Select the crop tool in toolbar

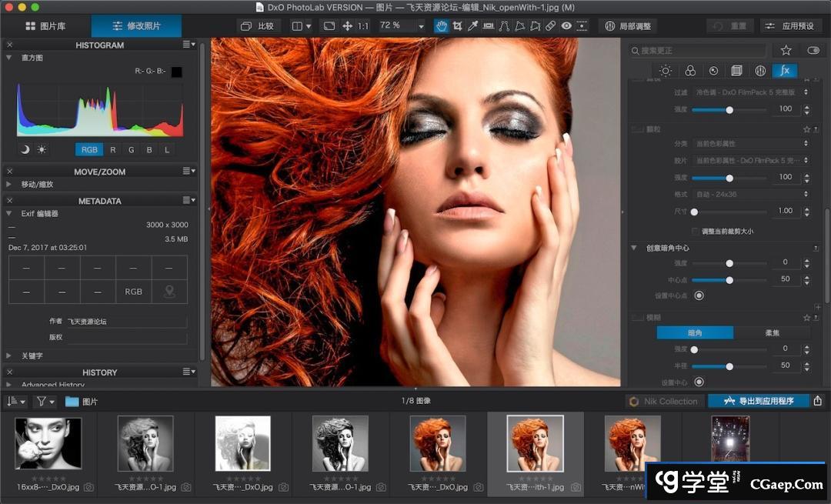(x=458, y=26)
